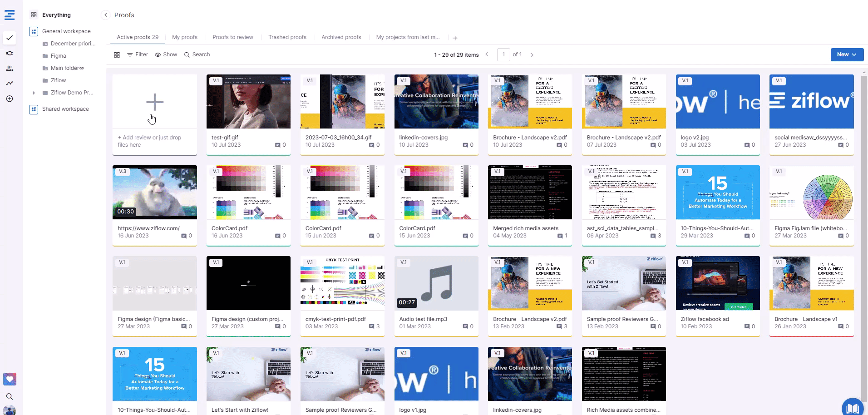The width and height of the screenshot is (868, 415).
Task: Click the heart icon in left sidebar
Action: click(10, 379)
